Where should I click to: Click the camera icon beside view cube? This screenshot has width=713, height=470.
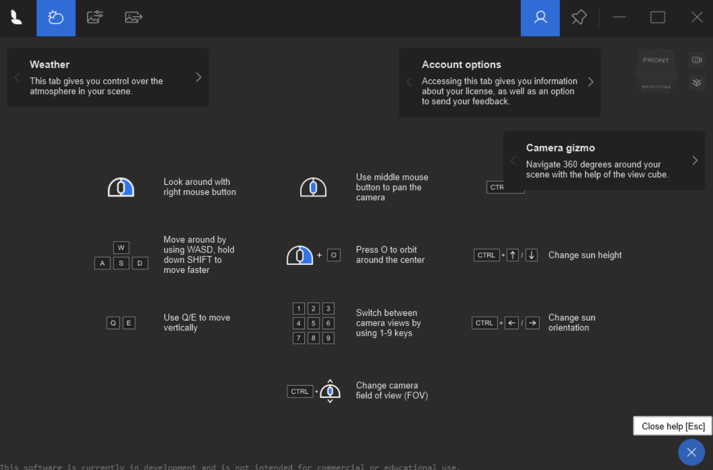click(x=697, y=60)
